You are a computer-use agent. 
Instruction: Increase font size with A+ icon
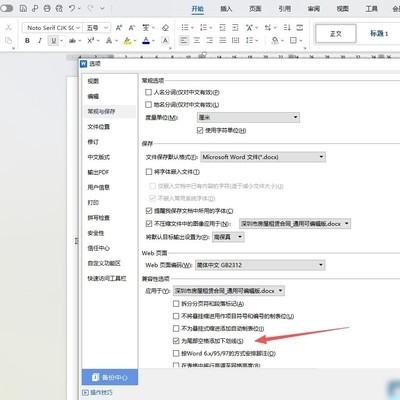click(119, 28)
